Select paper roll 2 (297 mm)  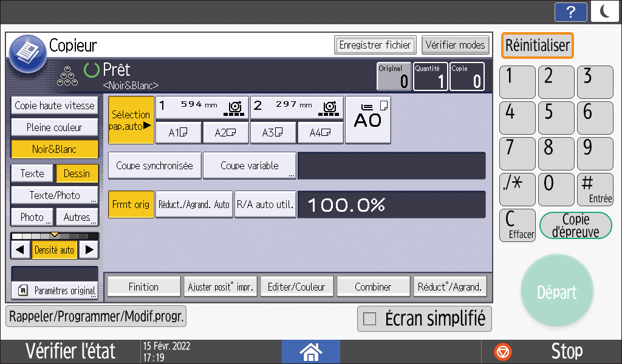tap(296, 107)
